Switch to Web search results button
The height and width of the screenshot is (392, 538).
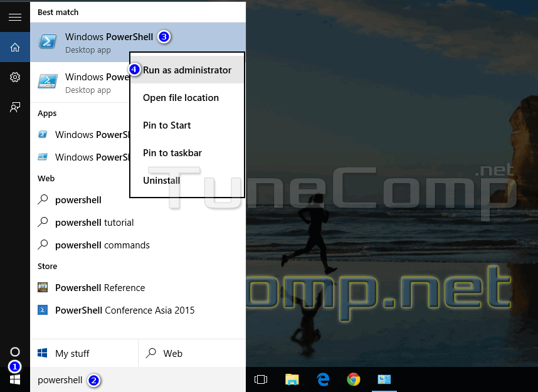(x=192, y=353)
